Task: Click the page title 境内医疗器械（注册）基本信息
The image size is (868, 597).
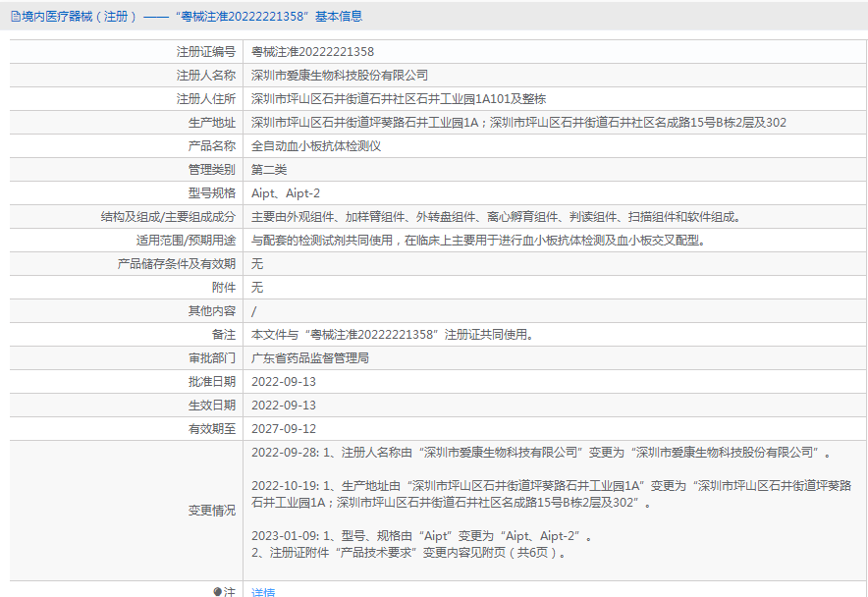Action: point(192,17)
